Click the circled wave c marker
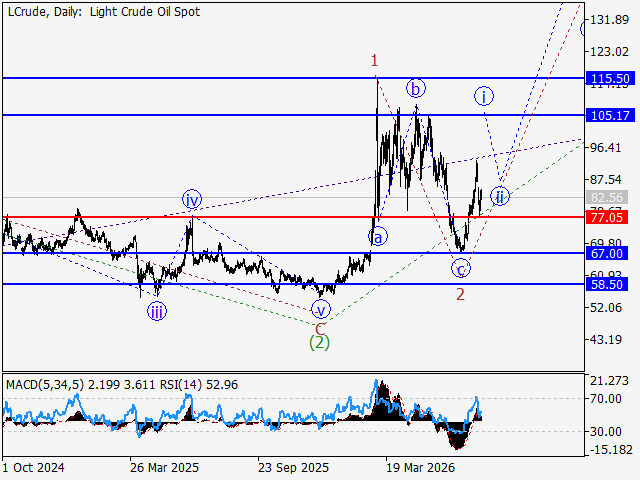Screen dimensions: 640x480 pos(461,269)
